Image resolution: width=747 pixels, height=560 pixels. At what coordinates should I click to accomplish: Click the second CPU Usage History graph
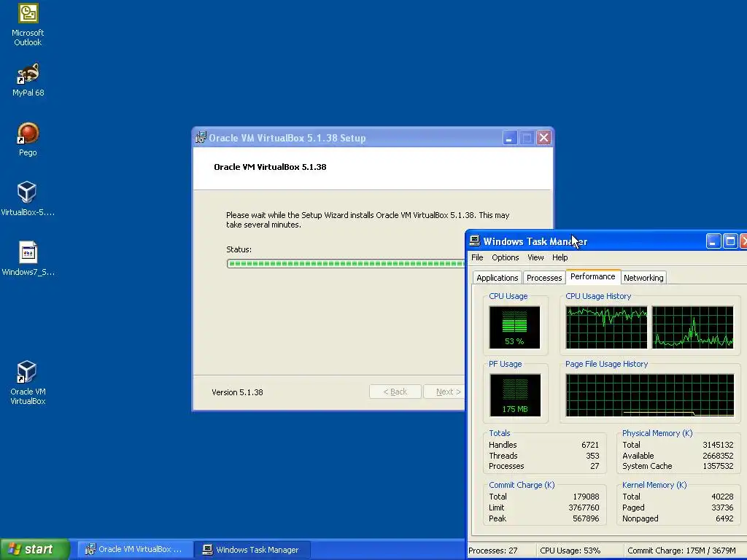tap(693, 327)
